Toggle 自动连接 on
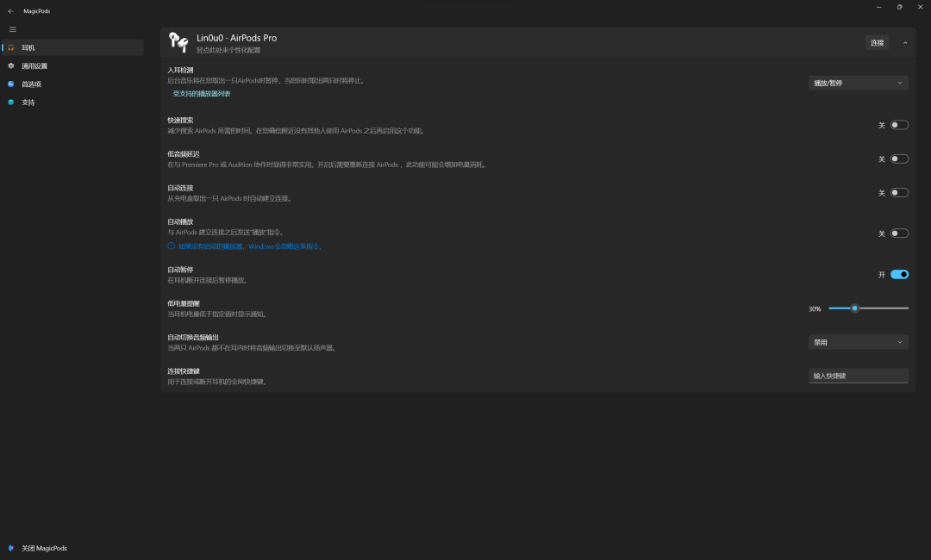The image size is (931, 560). (899, 193)
